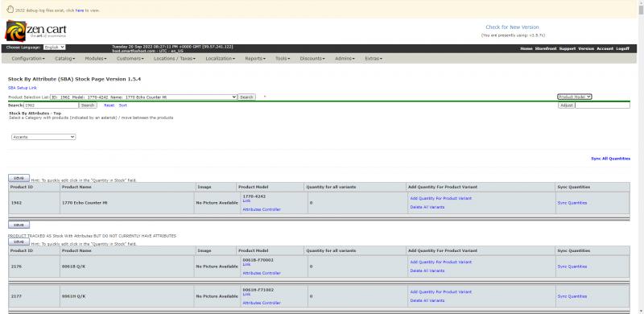Expand the Locations / Taxes menu

click(175, 59)
